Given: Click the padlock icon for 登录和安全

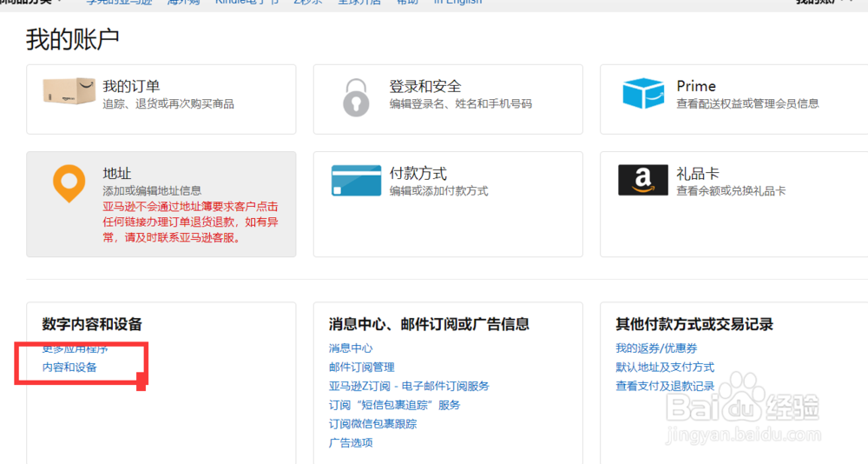Looking at the screenshot, I should (x=356, y=97).
